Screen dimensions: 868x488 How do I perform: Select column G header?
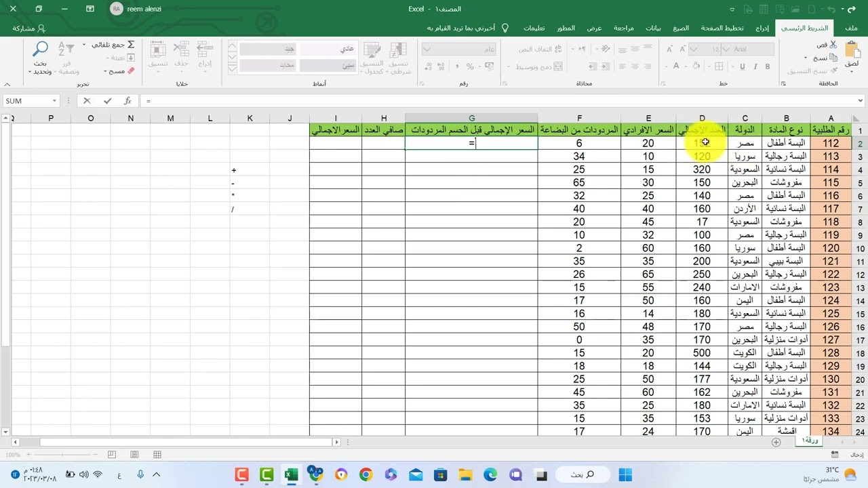tap(471, 118)
